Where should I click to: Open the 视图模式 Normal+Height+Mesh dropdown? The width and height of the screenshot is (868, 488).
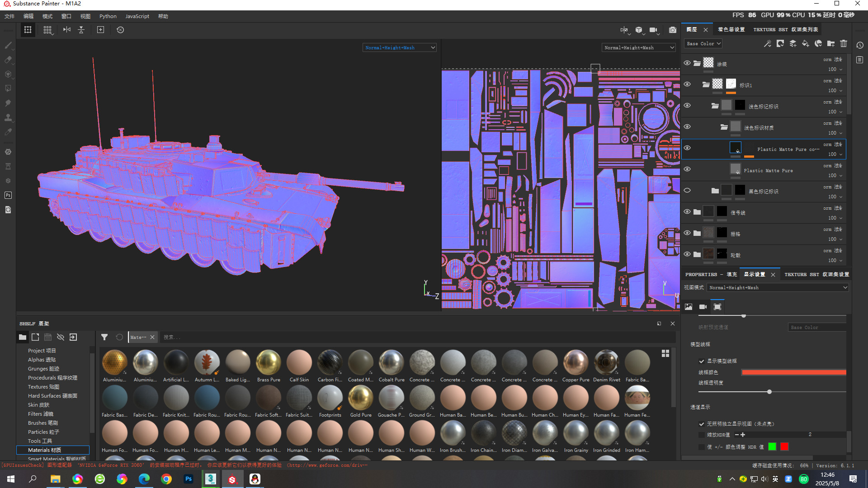pos(778,287)
